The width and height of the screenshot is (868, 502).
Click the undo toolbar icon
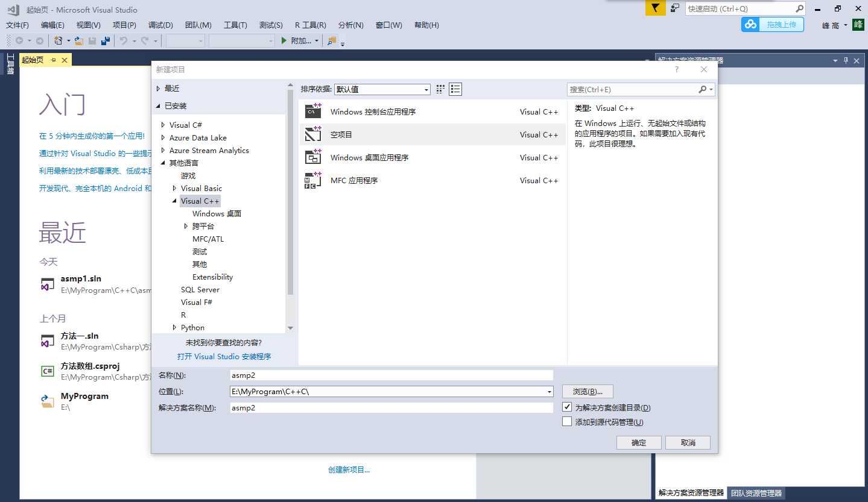(x=123, y=40)
